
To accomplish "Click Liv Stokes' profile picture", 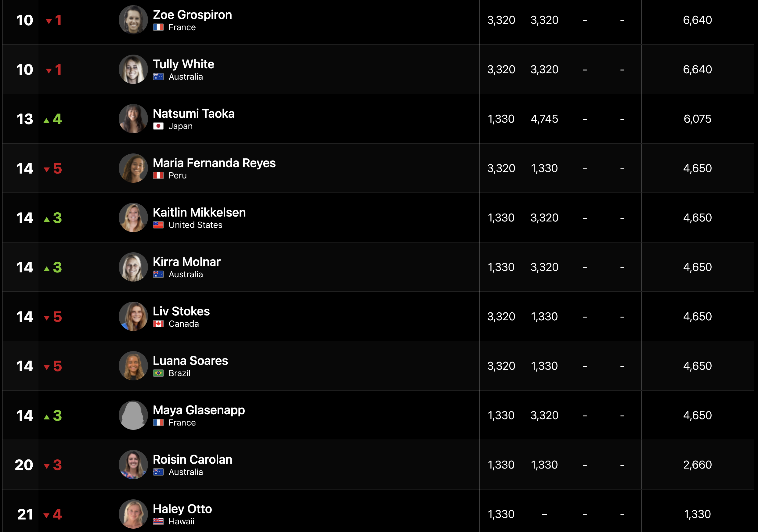I will (133, 317).
